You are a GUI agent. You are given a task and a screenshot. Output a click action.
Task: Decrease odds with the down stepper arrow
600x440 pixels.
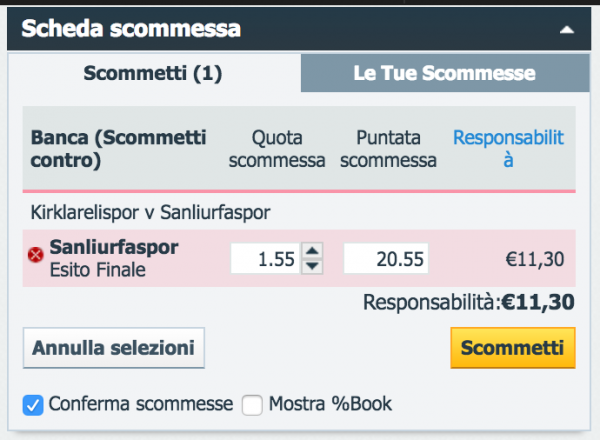click(312, 266)
